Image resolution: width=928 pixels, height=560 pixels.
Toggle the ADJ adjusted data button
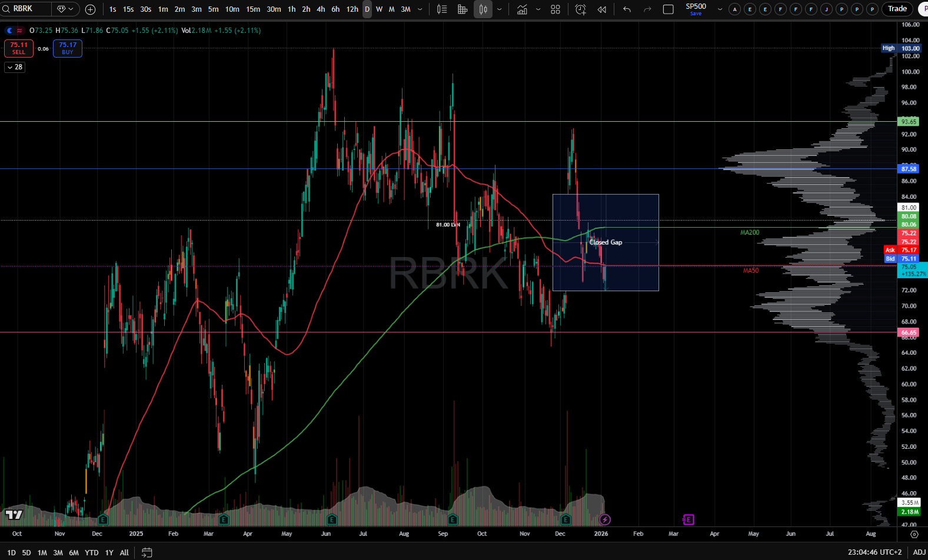click(919, 552)
